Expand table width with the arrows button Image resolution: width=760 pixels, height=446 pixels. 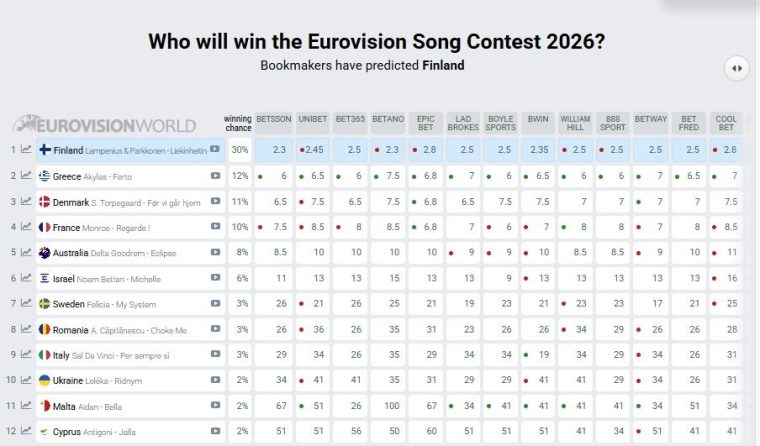(x=736, y=68)
